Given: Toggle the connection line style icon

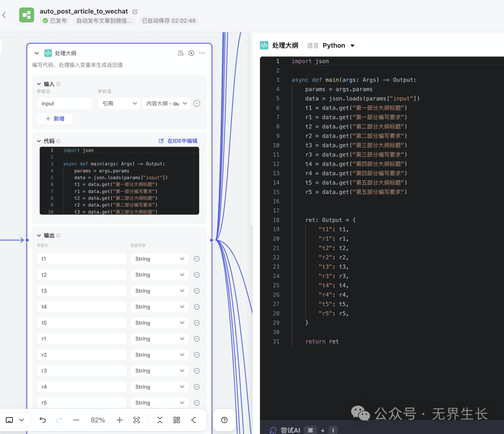Looking at the screenshot, I should click(x=194, y=420).
